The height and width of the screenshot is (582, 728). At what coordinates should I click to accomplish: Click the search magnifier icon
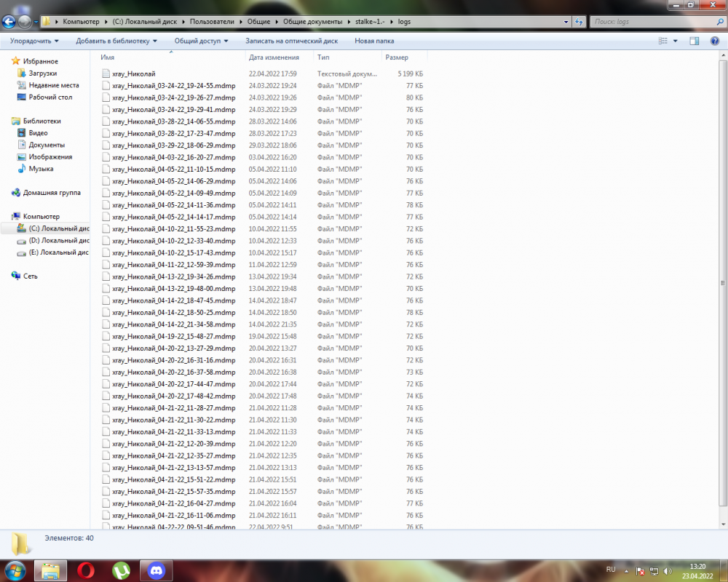coord(720,22)
